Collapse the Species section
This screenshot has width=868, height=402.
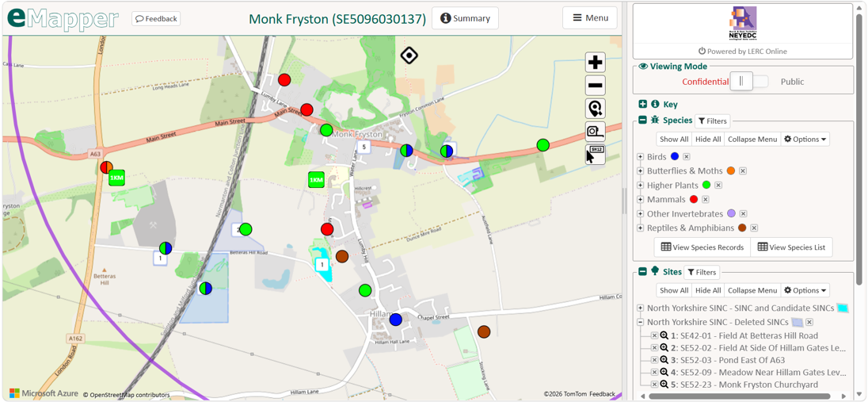643,120
